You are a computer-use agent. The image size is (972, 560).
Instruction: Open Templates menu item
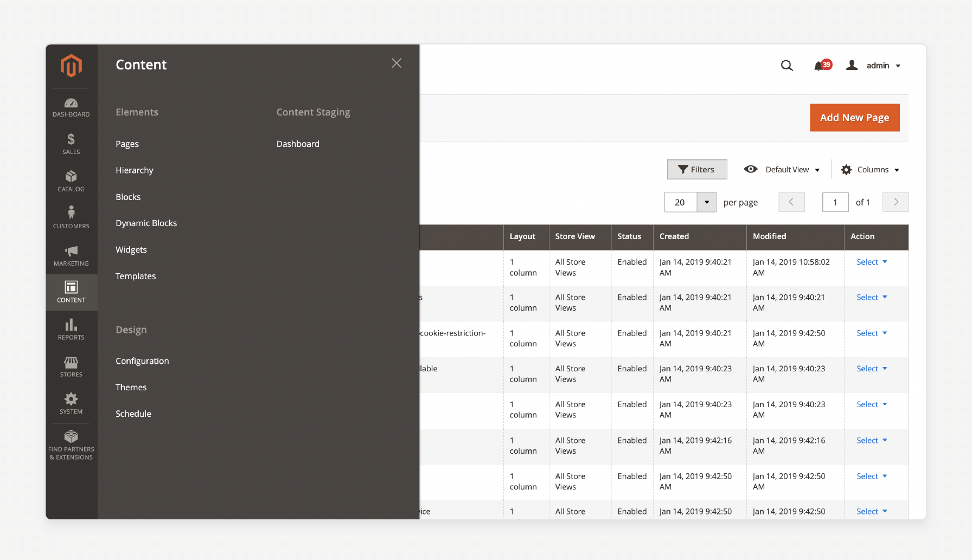(136, 276)
